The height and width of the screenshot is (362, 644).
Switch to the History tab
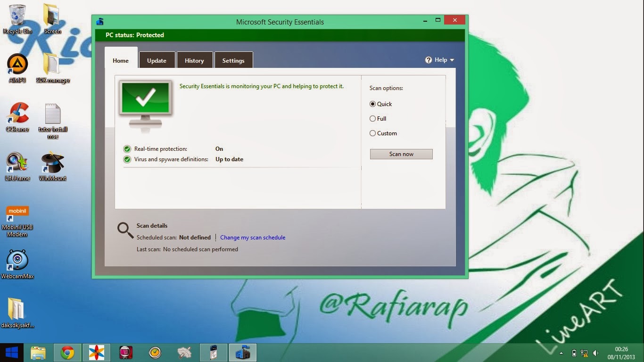(194, 60)
